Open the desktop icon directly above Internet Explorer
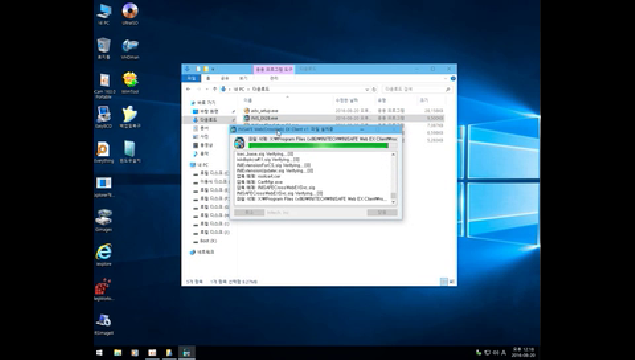This screenshot has width=635, height=360. 104,220
